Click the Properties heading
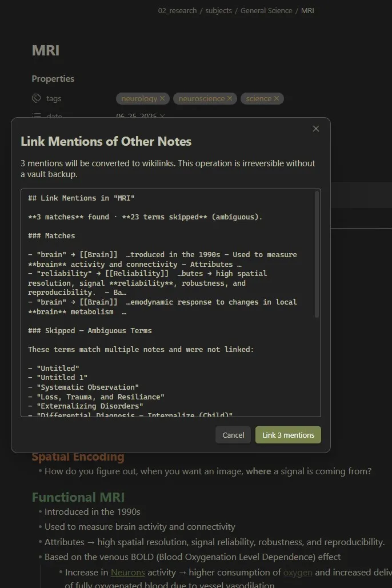392x588 pixels. (53, 79)
